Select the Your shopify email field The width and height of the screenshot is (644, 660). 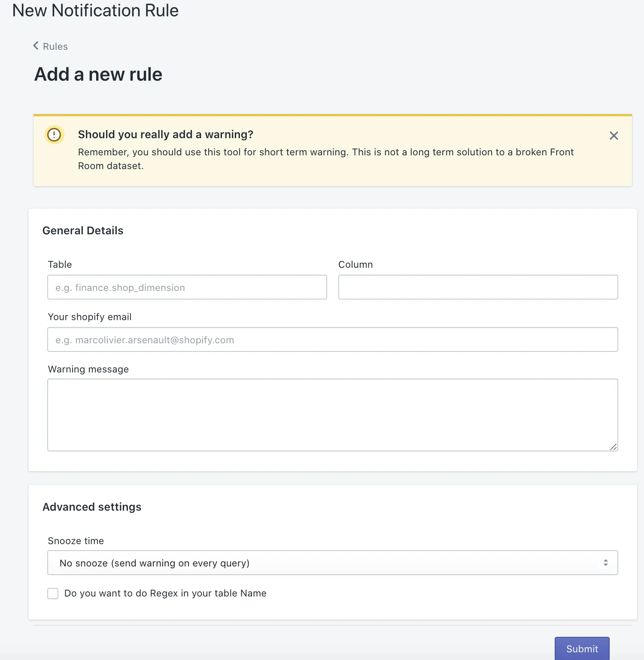333,339
